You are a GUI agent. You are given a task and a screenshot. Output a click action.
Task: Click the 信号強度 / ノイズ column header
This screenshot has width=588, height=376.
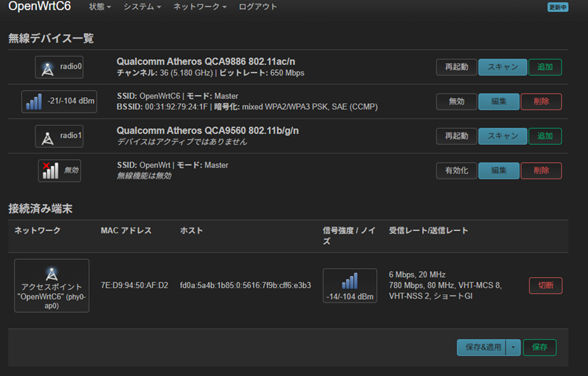(349, 236)
